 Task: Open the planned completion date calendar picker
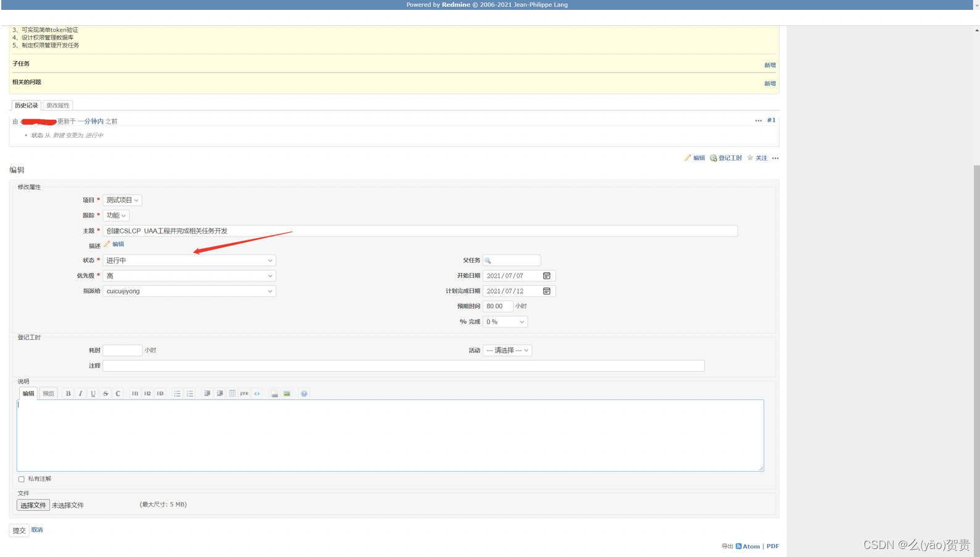tap(547, 291)
